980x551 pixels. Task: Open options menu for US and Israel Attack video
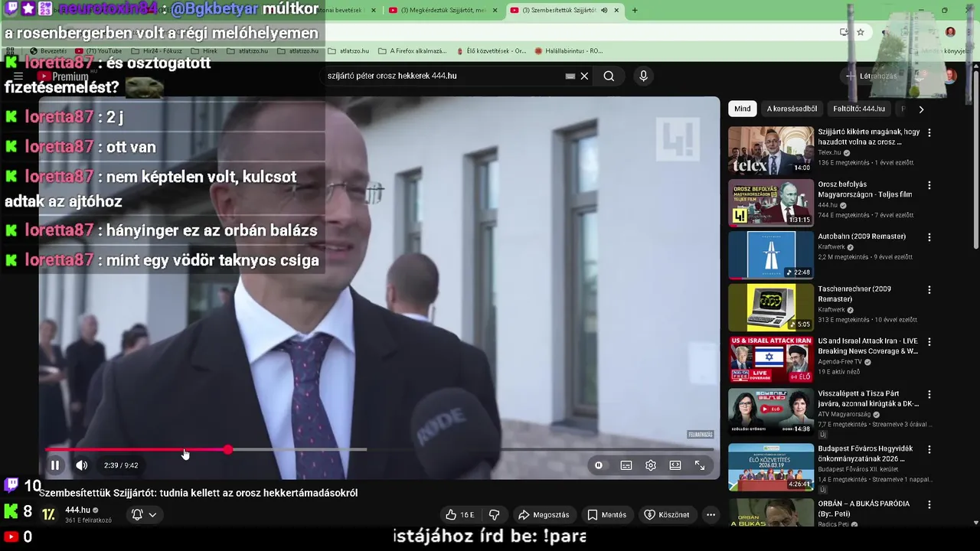coord(929,342)
